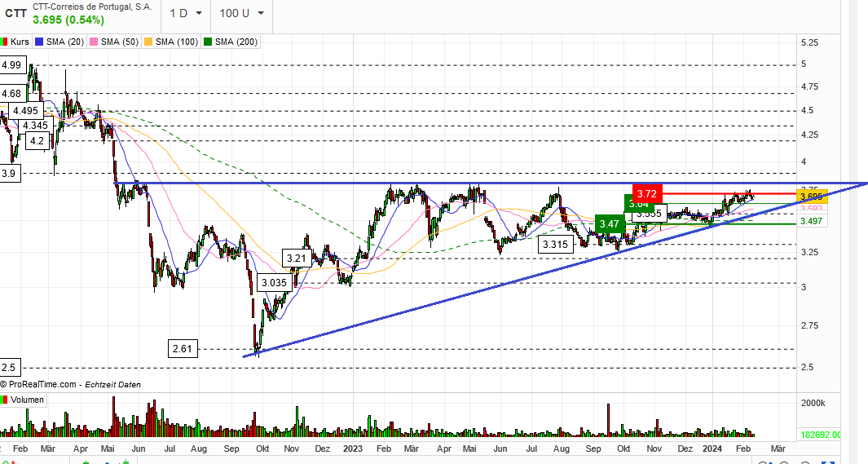This screenshot has width=868, height=464.
Task: Open the SMA (200) indicator legend
Action: click(231, 42)
